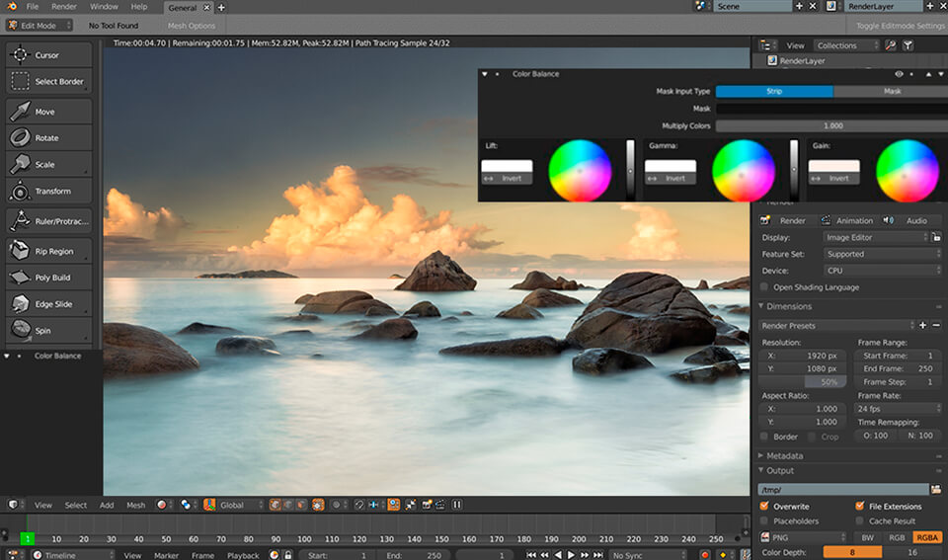Choose the Rip Region tool
The width and height of the screenshot is (948, 560).
coord(49,252)
